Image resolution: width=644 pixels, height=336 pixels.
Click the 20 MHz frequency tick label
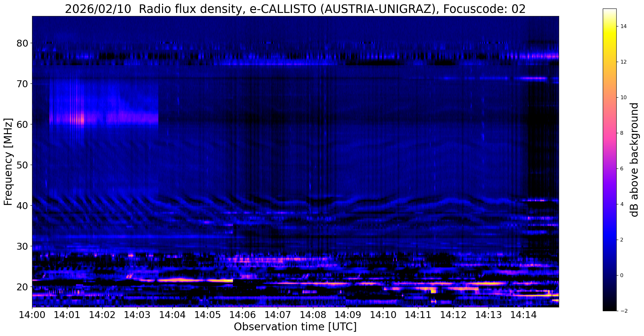22,287
